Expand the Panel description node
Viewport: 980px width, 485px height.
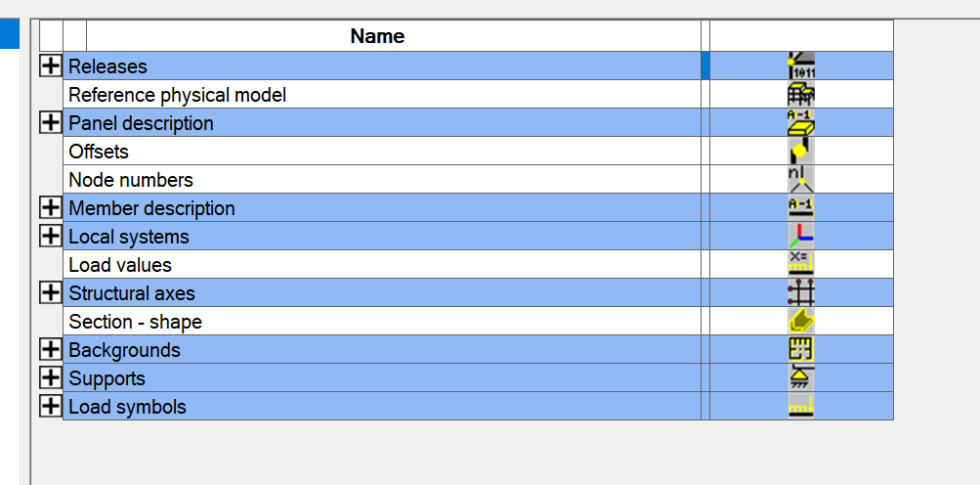51,123
